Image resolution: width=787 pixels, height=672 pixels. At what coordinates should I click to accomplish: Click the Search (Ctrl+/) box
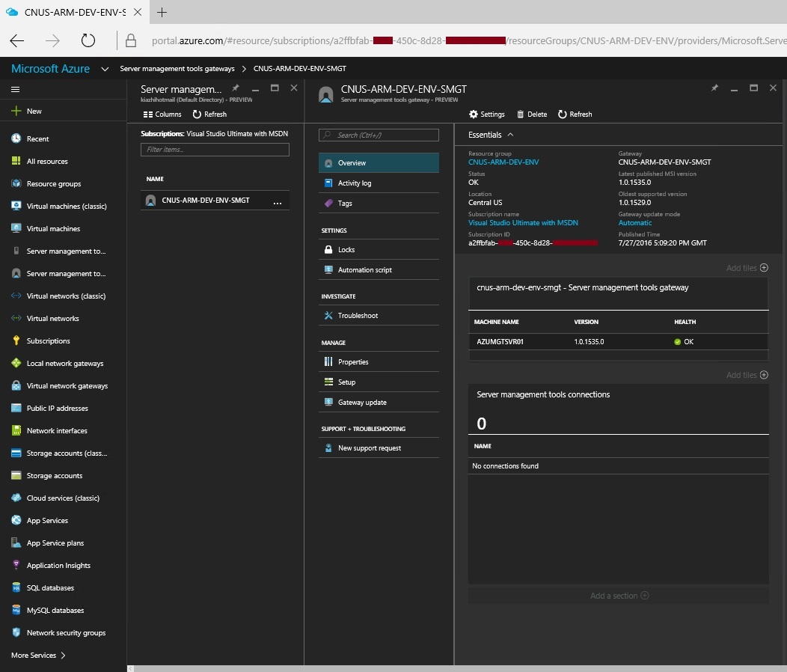pos(379,135)
